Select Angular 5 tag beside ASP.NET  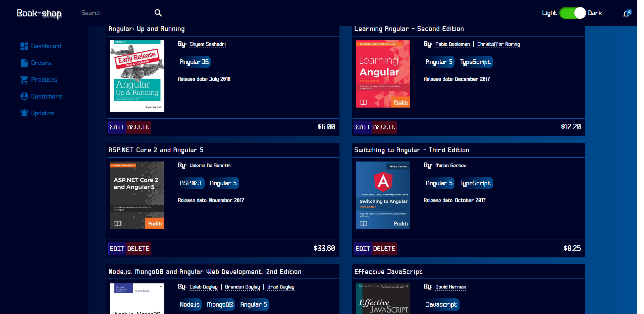pos(223,183)
